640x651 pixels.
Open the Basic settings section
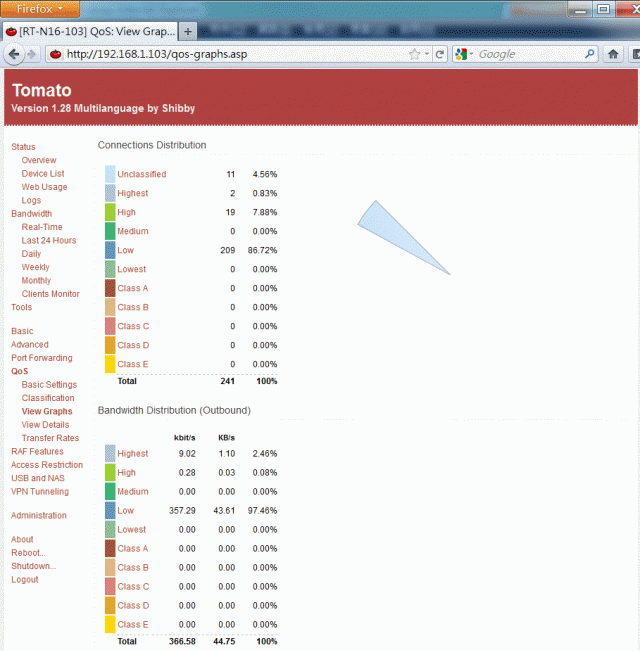[22, 331]
